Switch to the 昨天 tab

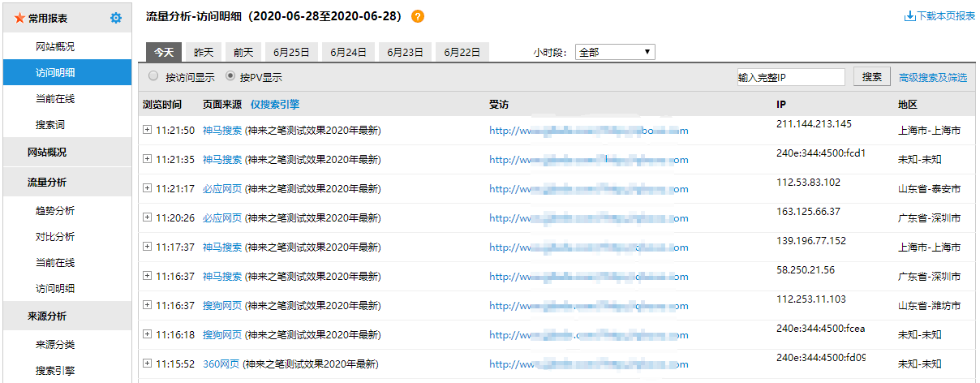(x=204, y=52)
